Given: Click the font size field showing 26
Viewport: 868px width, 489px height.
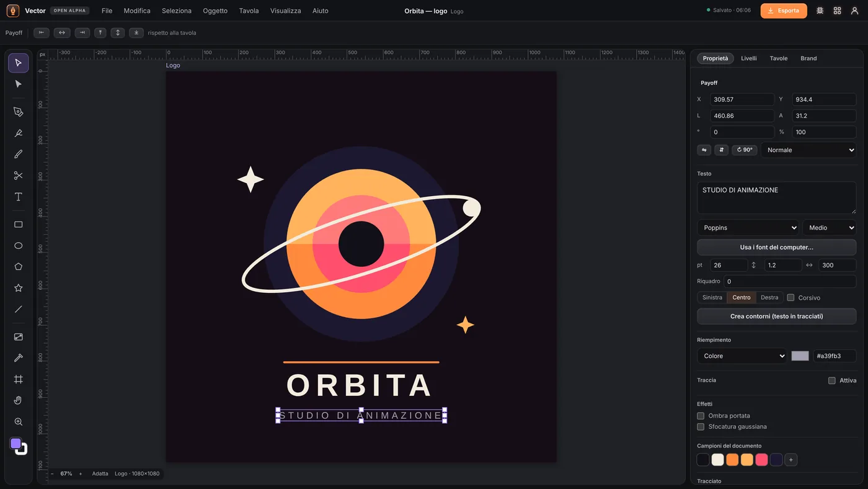Looking at the screenshot, I should coord(728,265).
